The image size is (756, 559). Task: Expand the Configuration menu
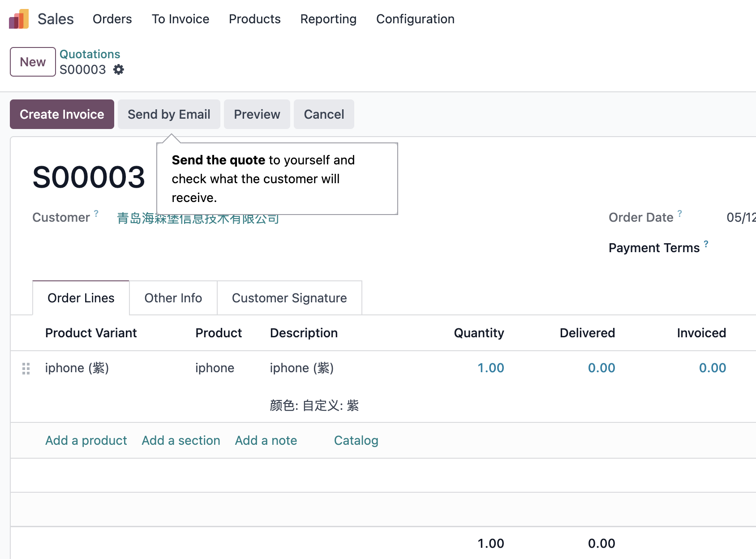point(415,19)
